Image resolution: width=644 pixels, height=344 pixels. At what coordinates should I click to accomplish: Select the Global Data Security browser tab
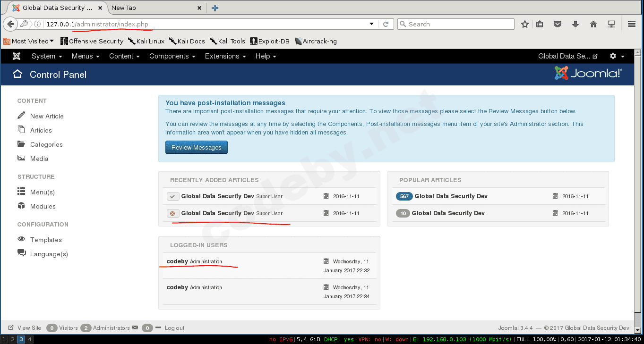pos(57,8)
